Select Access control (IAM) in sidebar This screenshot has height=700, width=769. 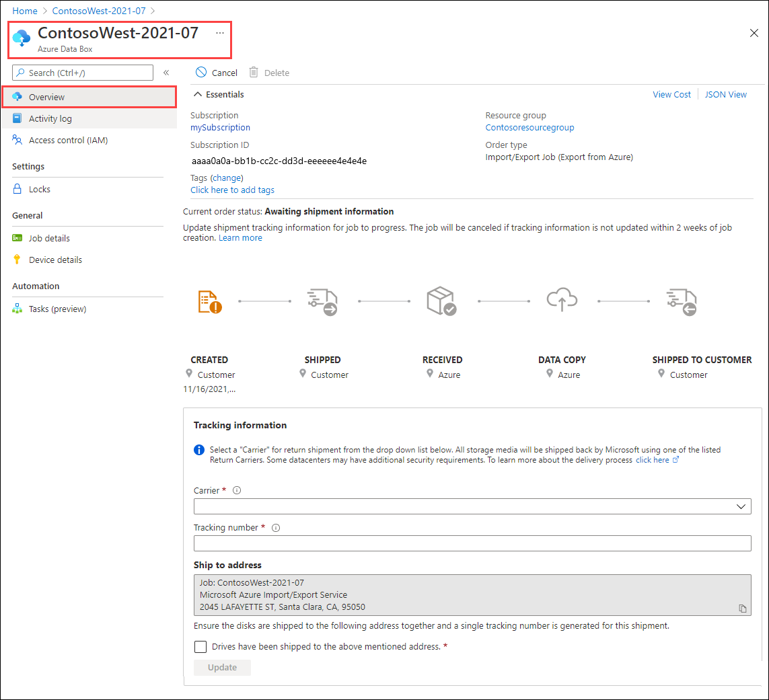(x=69, y=140)
